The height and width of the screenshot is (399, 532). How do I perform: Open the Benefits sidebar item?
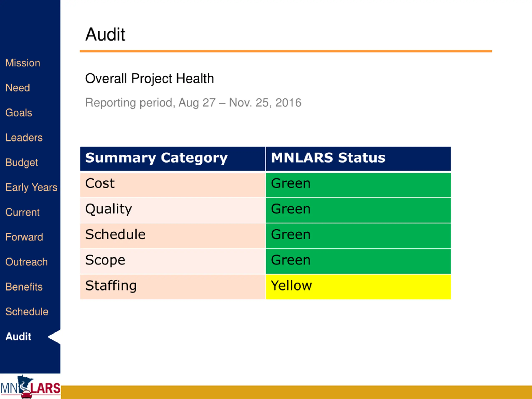(24, 287)
